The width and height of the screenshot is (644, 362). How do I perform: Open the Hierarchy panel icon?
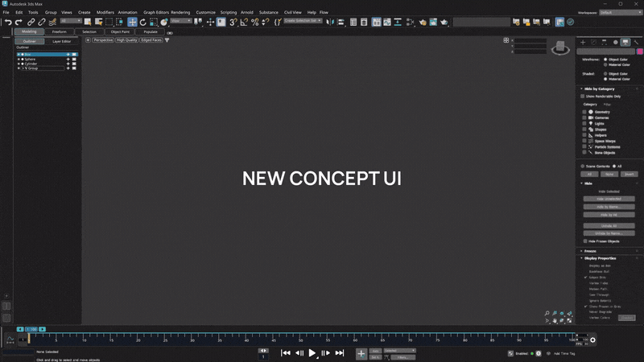tap(605, 43)
